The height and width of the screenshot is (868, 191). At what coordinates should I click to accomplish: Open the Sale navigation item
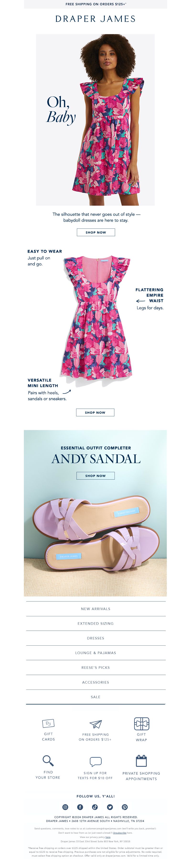point(95,697)
